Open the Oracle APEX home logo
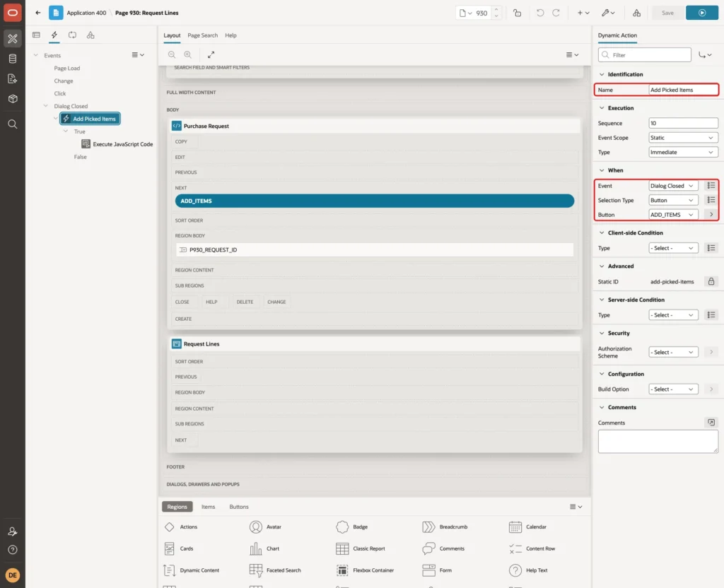The width and height of the screenshot is (724, 588). [13, 13]
